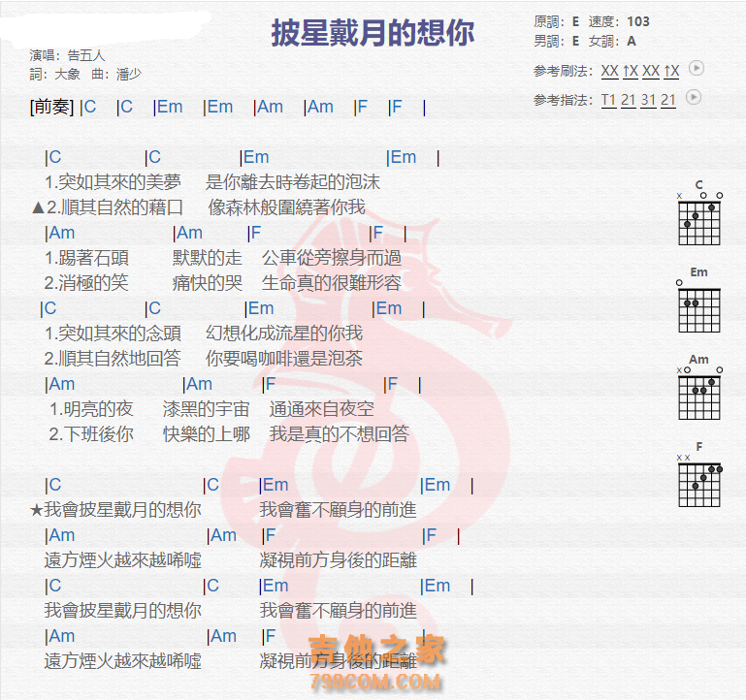
Task: Click lyric 我是真的不想回答
Action: (340, 434)
